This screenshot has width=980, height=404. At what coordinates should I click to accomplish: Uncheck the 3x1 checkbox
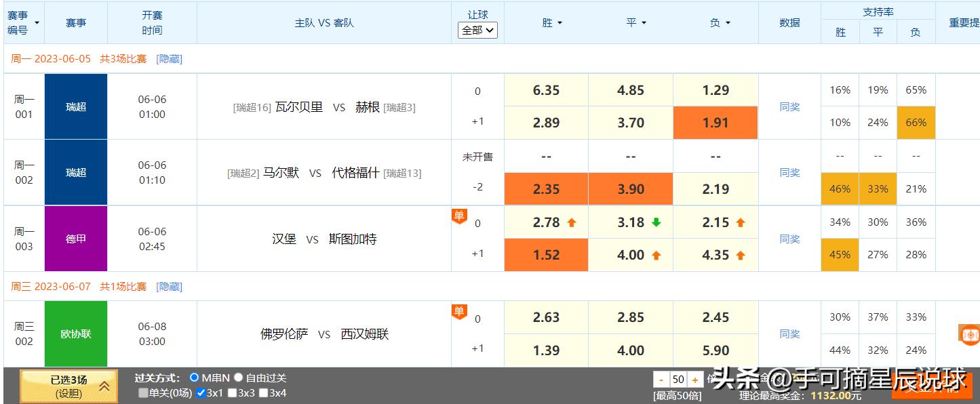click(202, 392)
